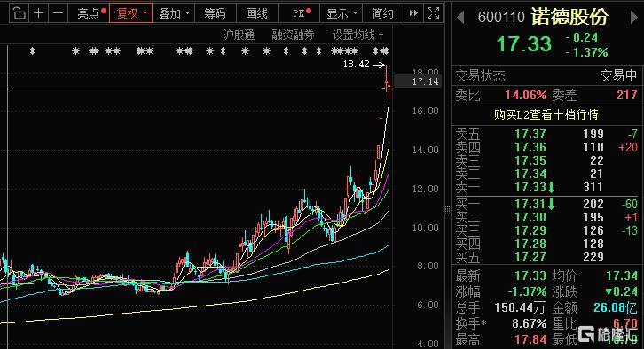The image size is (644, 349).
Task: Click the 委比 14.06% value
Action: [526, 95]
